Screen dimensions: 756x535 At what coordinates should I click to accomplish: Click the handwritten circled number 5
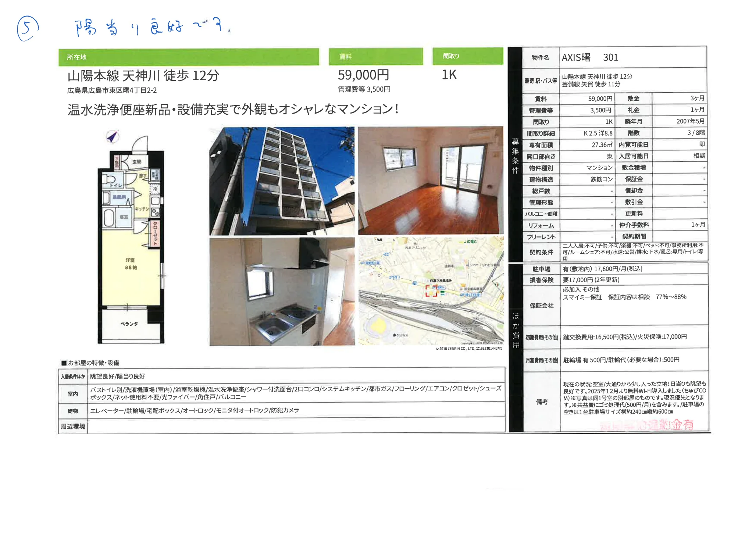pyautogui.click(x=28, y=28)
